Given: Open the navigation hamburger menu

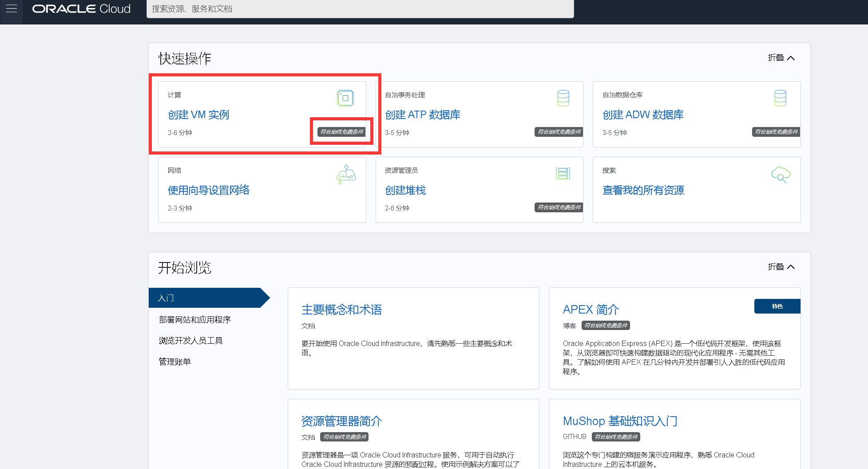Looking at the screenshot, I should (x=11, y=9).
